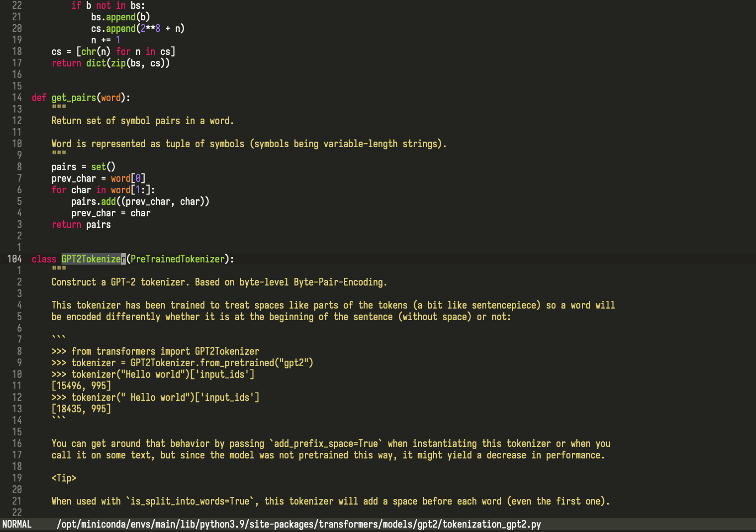
Task: Click 'pairs = set()' line
Action: pyautogui.click(x=84, y=167)
